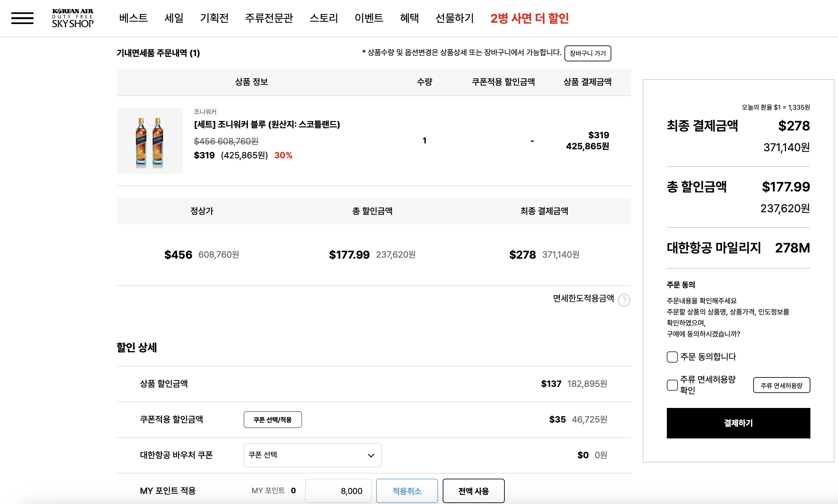Image resolution: width=838 pixels, height=504 pixels.
Task: Click the 주류 면세허용량 info button
Action: click(781, 385)
